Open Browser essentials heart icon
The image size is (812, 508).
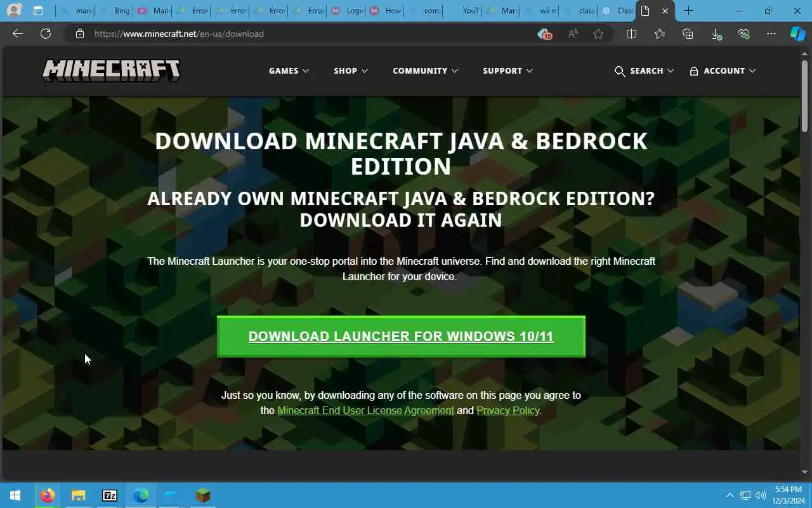point(744,34)
